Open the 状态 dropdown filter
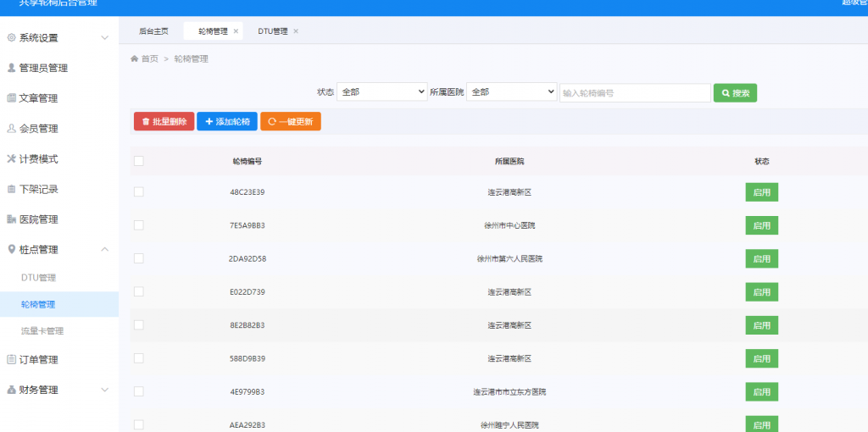Viewport: 868px width, 432px height. pos(382,92)
